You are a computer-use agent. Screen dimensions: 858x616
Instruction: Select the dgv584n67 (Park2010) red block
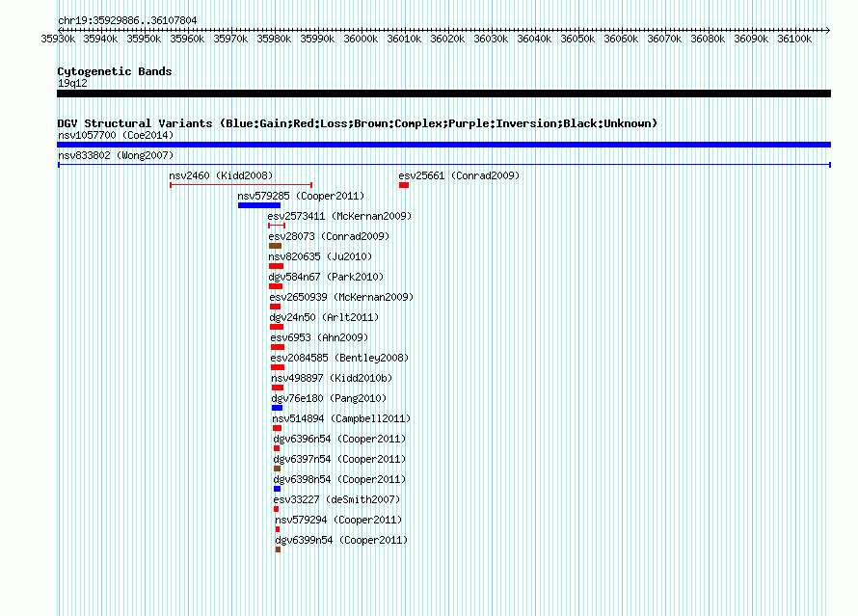pos(276,286)
